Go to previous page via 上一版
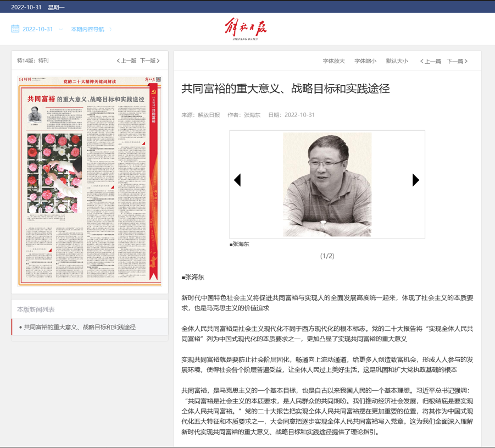The height and width of the screenshot is (448, 495). [126, 60]
